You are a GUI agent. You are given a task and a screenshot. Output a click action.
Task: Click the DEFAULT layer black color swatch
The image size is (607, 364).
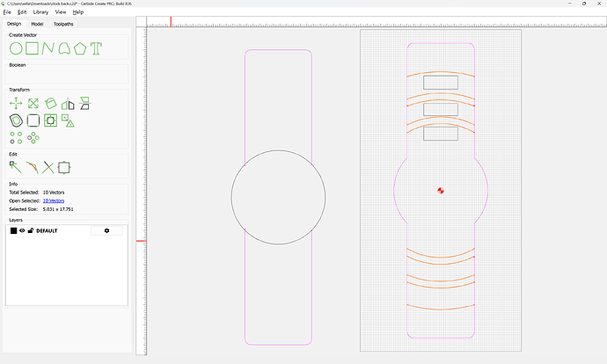point(14,230)
